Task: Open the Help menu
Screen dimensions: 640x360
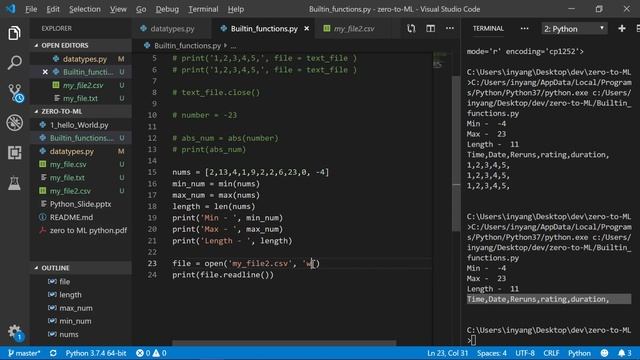Action: [x=236, y=9]
